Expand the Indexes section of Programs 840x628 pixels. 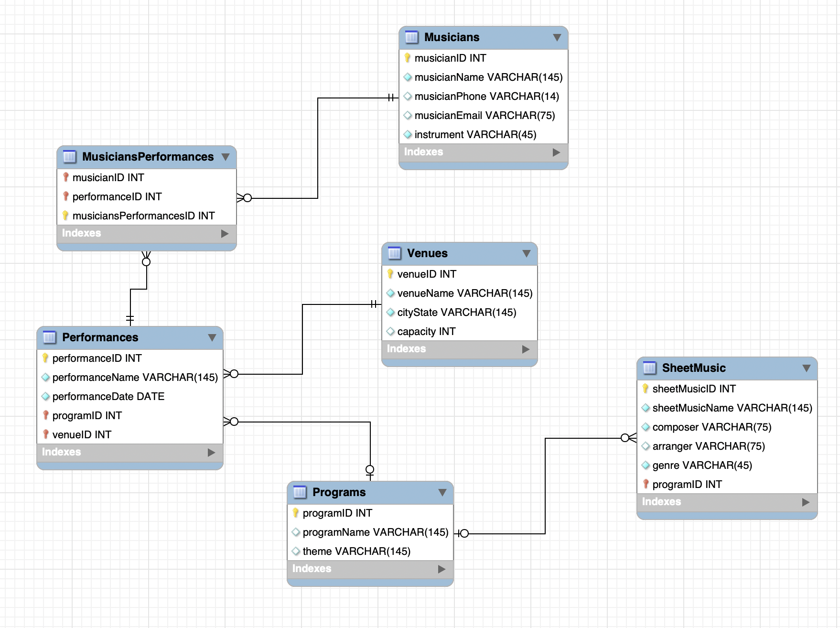pyautogui.click(x=442, y=569)
